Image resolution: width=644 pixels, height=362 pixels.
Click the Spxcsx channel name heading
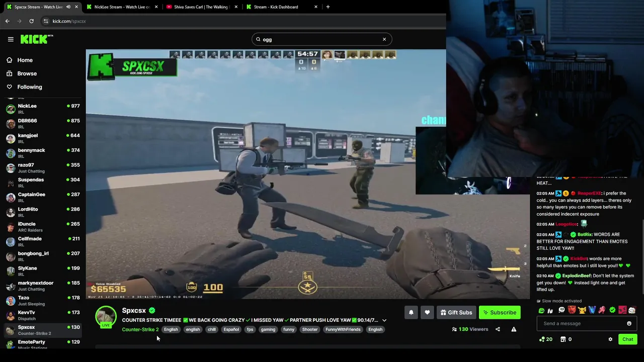click(134, 311)
